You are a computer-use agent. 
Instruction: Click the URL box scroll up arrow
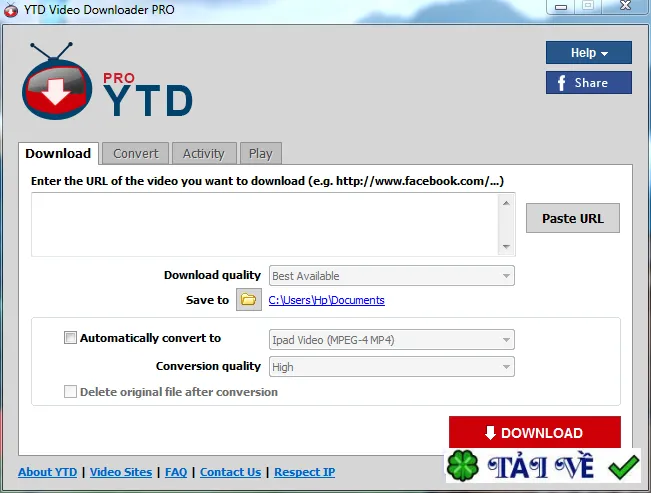(506, 203)
